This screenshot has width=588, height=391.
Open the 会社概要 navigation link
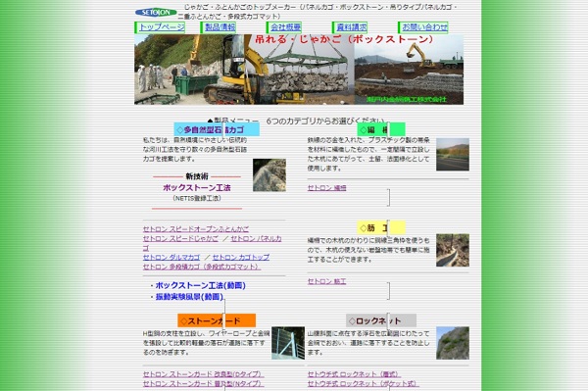(286, 27)
